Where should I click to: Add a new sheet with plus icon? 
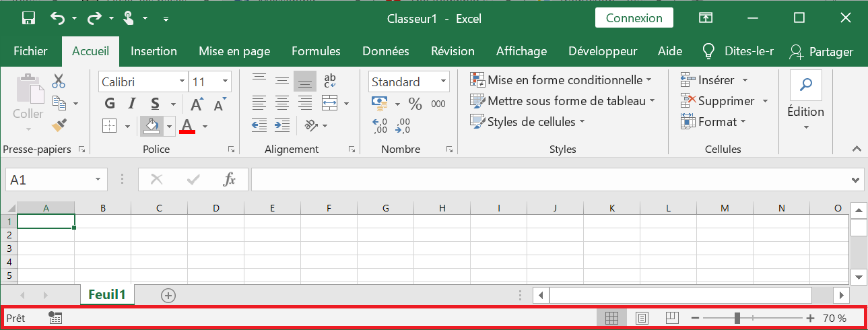click(168, 295)
